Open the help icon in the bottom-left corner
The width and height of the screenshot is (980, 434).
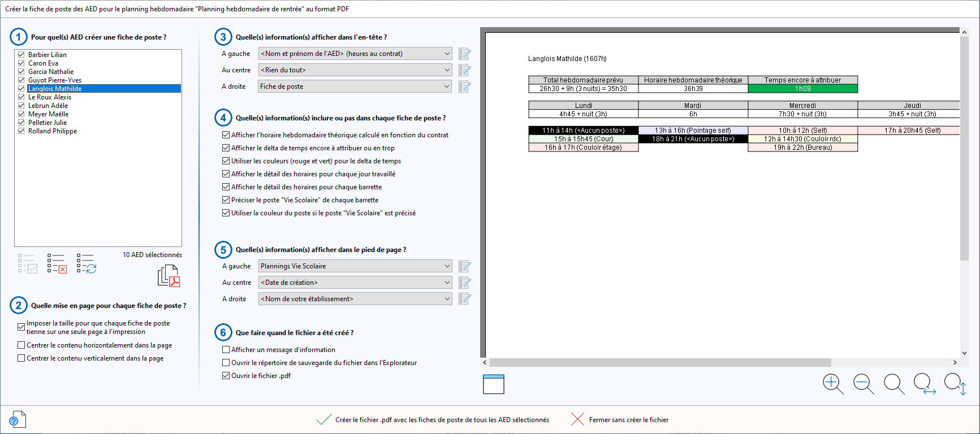17,419
